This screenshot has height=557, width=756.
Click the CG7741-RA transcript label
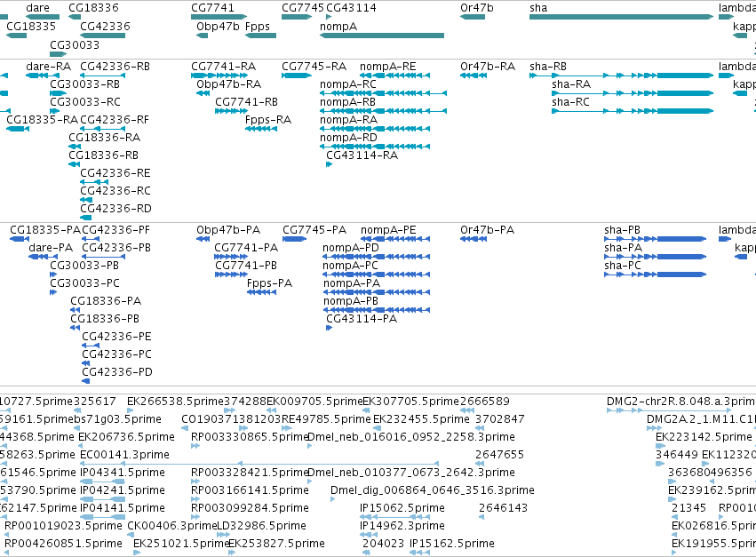click(x=223, y=66)
